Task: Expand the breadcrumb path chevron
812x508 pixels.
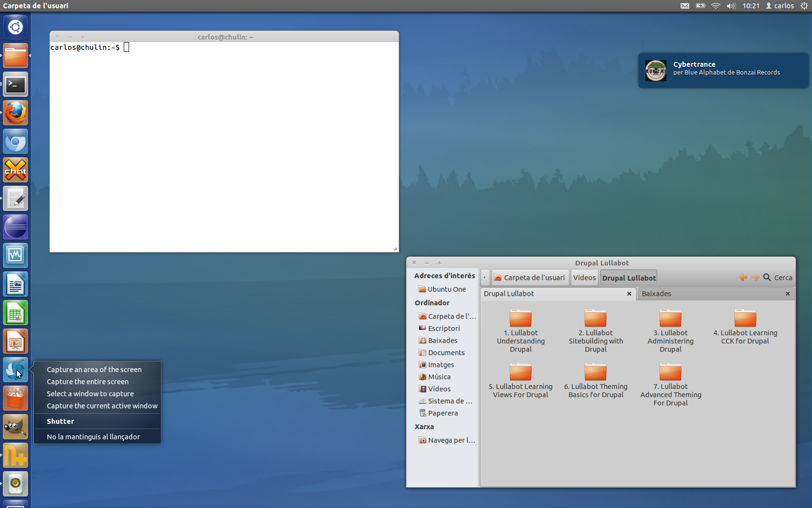Action: 485,277
